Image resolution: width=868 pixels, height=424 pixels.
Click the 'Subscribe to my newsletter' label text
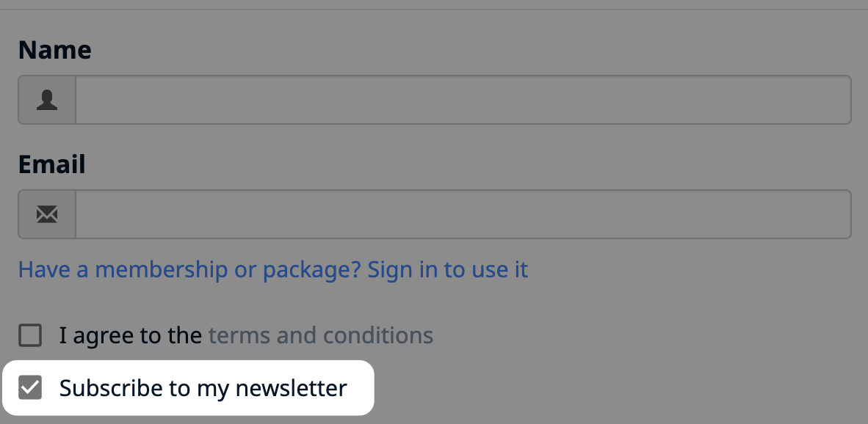(x=203, y=388)
